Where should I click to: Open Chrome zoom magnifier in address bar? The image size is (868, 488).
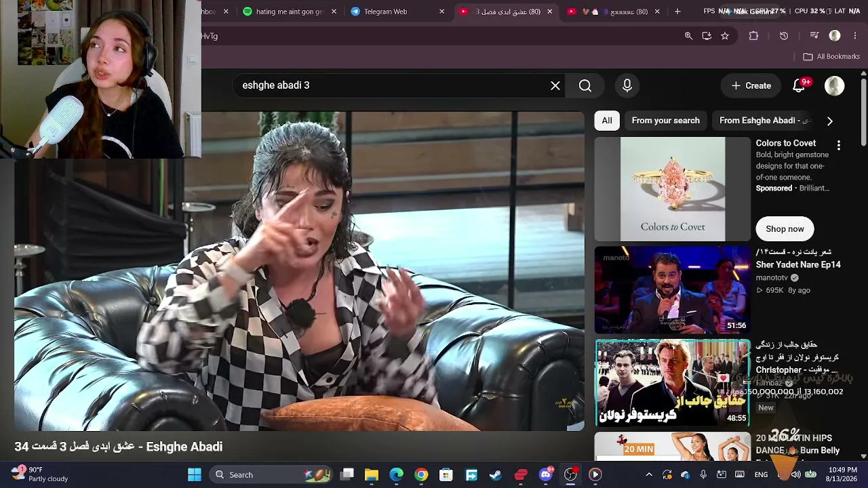(x=688, y=36)
